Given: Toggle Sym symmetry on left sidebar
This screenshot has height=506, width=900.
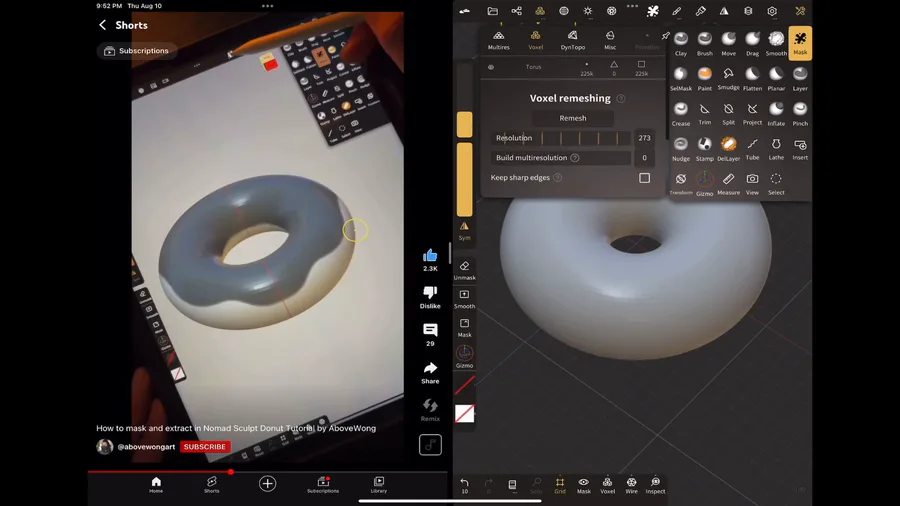Looking at the screenshot, I should pyautogui.click(x=464, y=231).
